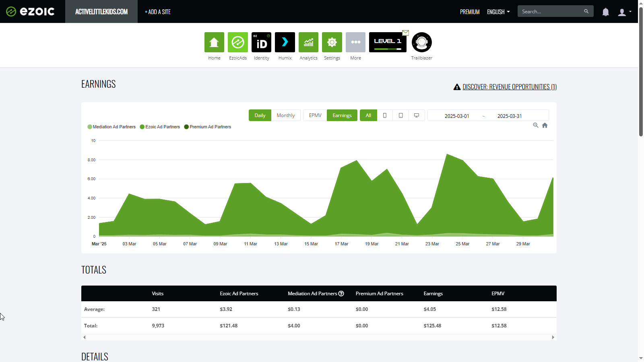Reset chart zoom with home icon
Screen dimensions: 644x362
(x=545, y=125)
